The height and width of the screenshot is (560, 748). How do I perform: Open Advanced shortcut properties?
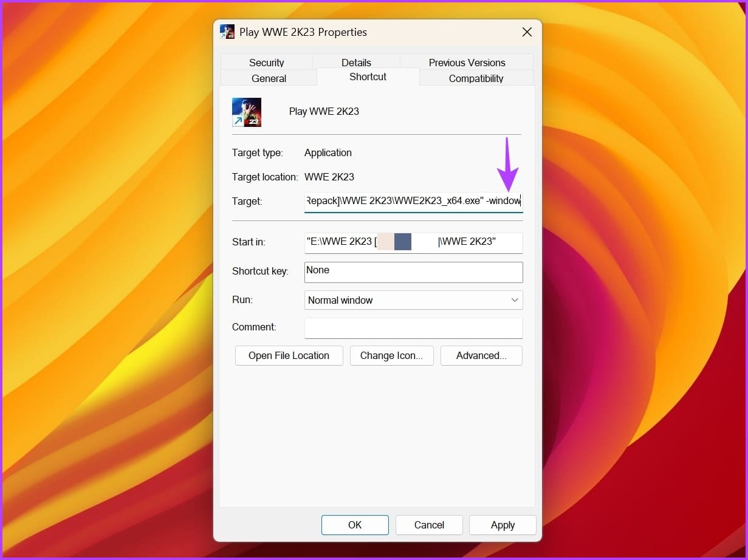tap(481, 356)
